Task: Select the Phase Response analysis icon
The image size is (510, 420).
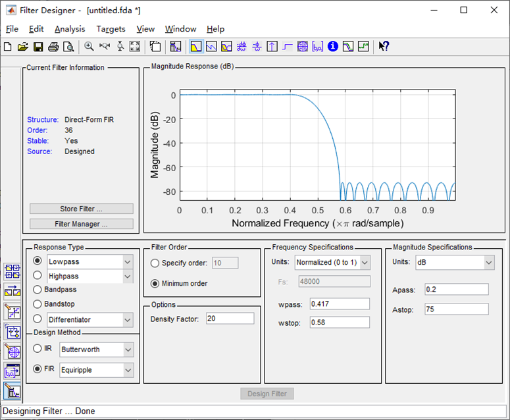Action: point(211,47)
